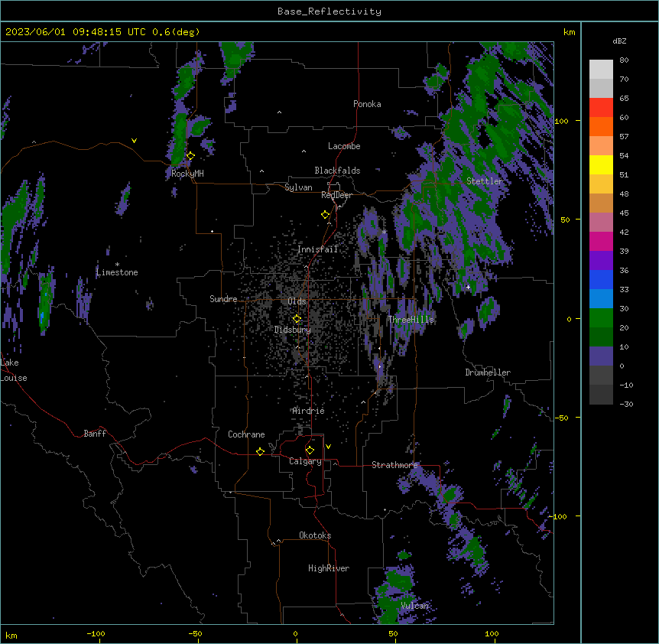Click the Drumheller label
Image resolution: width=659 pixels, height=644 pixels.
[488, 372]
